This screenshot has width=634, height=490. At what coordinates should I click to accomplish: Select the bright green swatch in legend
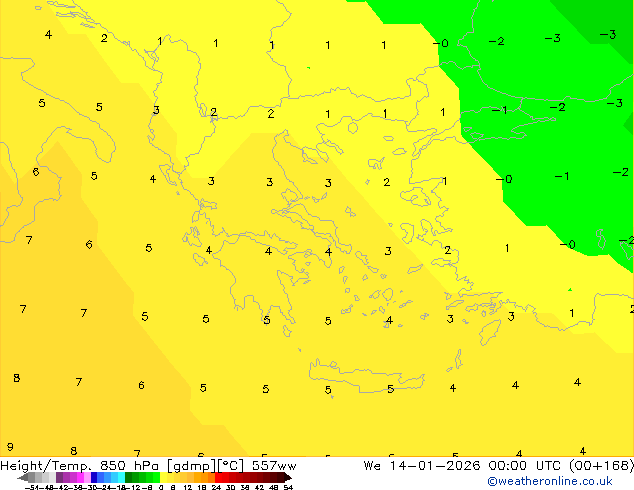[x=156, y=477]
